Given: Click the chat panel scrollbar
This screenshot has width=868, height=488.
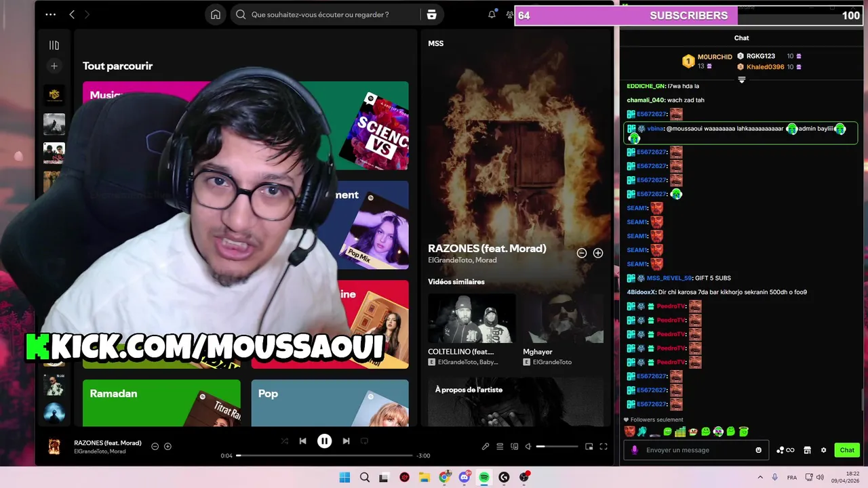Looking at the screenshot, I should point(863,400).
